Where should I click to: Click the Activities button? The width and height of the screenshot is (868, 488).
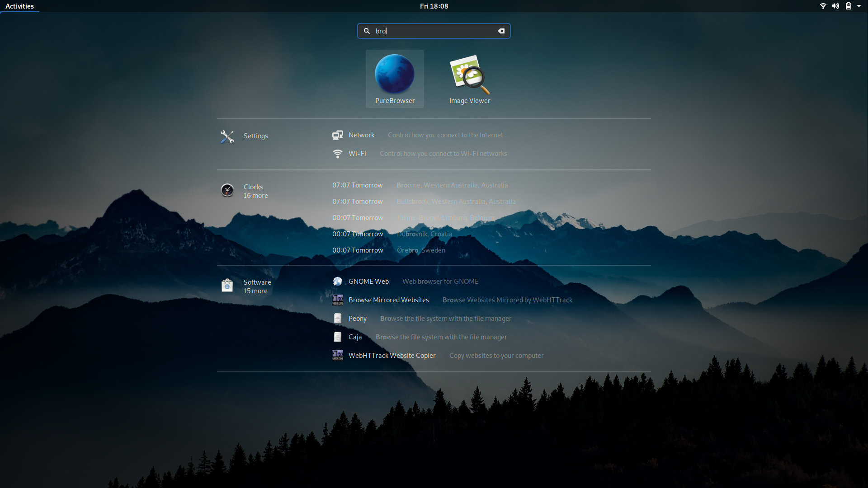click(x=19, y=6)
